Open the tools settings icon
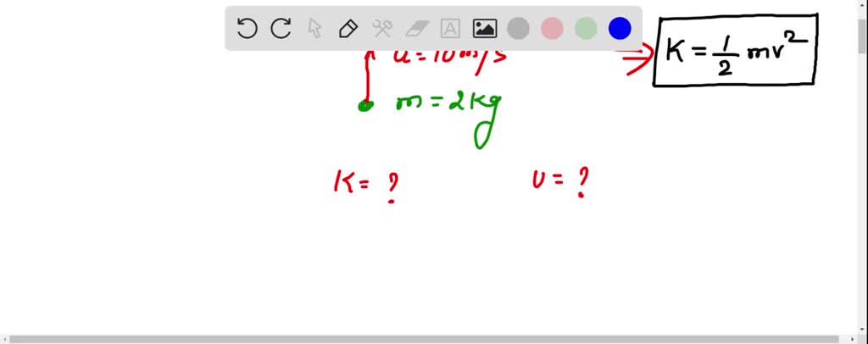This screenshot has height=344, width=868. 382,28
